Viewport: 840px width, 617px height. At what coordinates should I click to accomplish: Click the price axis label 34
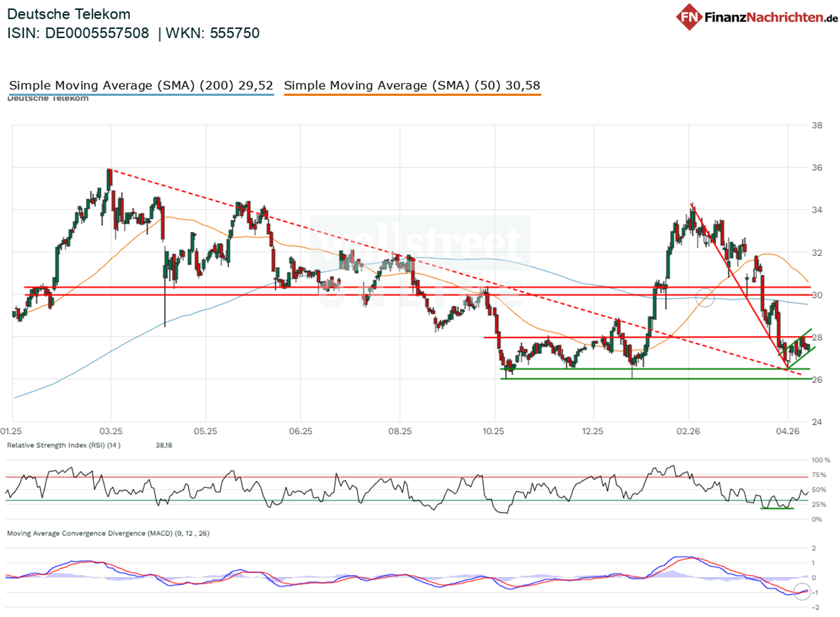(817, 210)
